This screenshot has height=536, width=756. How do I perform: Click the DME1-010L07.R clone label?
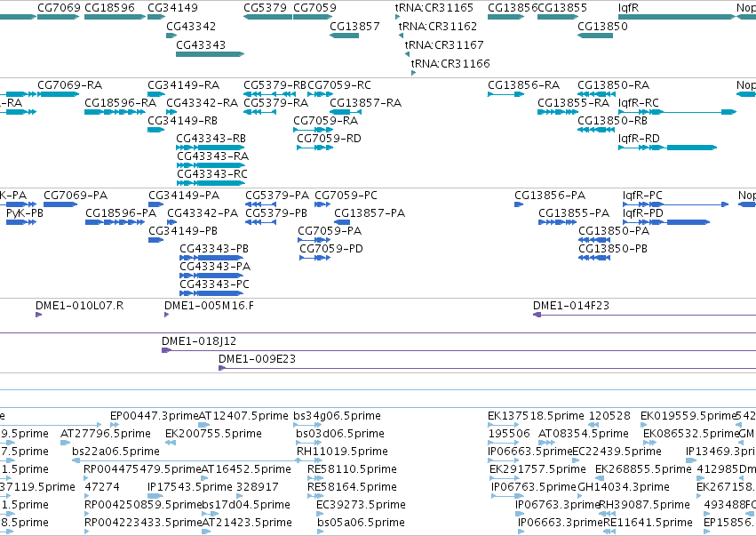80,306
